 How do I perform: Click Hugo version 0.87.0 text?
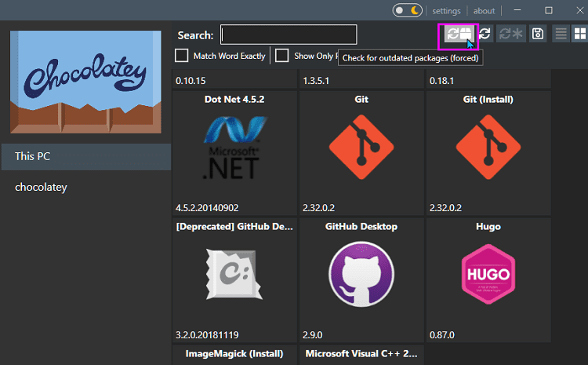pos(441,335)
